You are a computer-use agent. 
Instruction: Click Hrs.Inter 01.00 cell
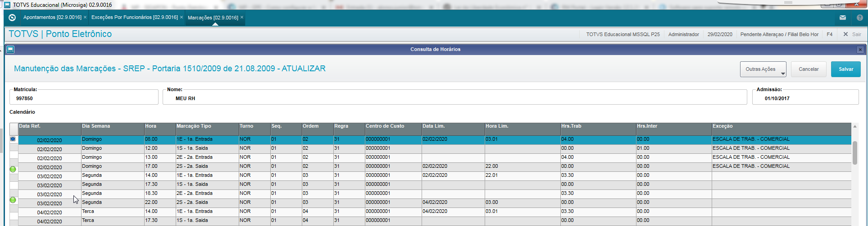[674, 148]
